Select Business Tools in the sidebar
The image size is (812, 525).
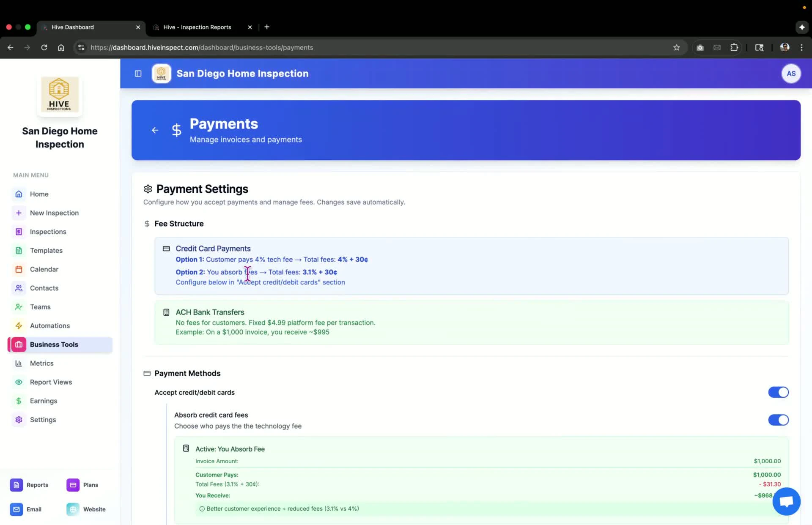click(x=60, y=345)
